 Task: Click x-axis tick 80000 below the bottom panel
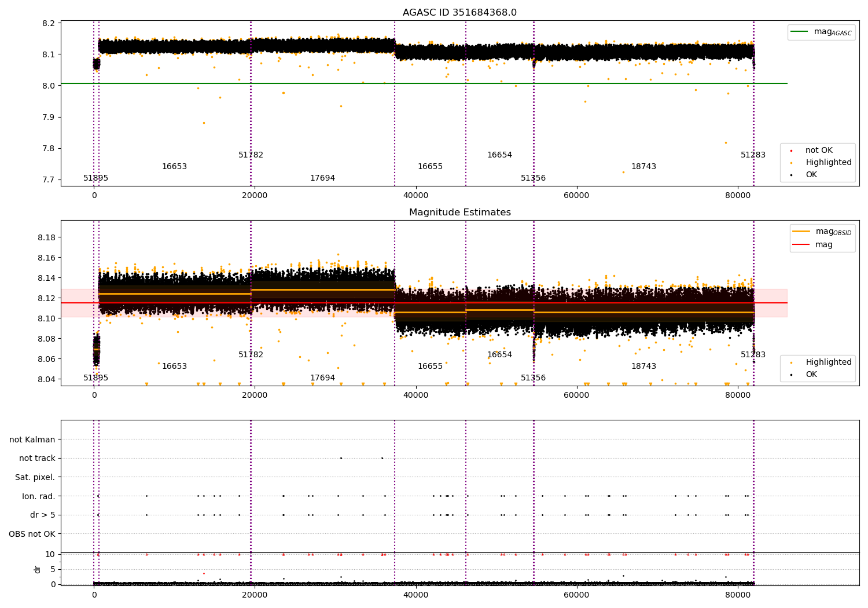(x=738, y=595)
